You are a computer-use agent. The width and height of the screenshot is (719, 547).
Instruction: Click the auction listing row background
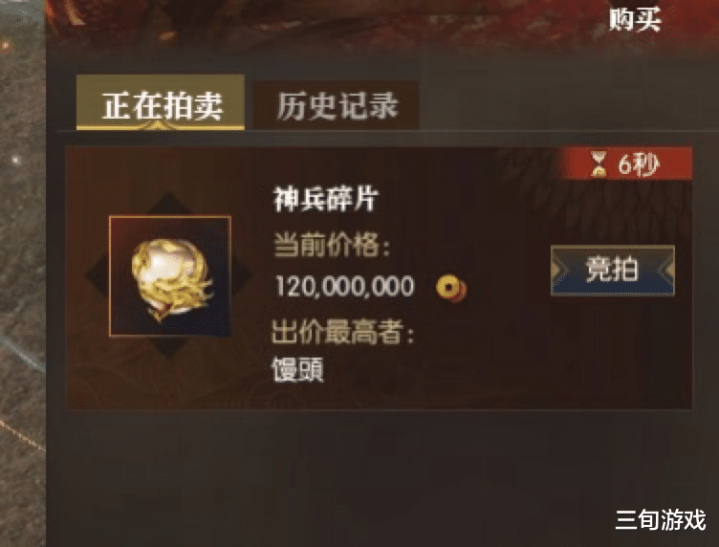(379, 277)
